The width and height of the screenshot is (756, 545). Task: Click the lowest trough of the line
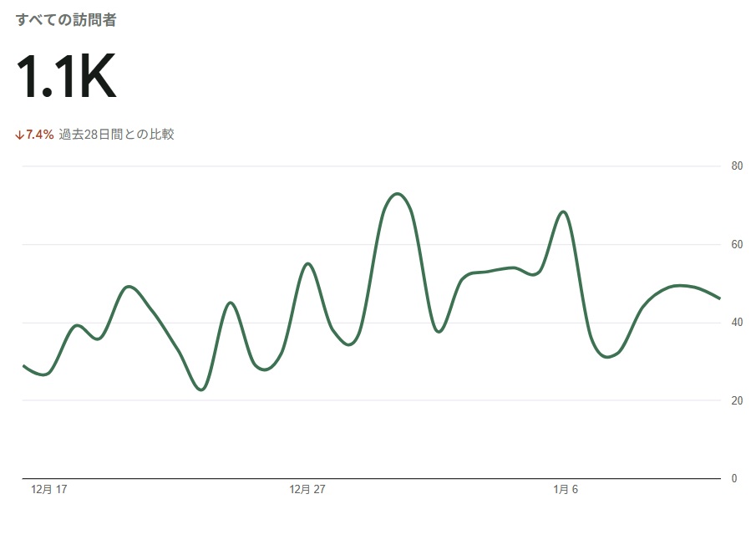pos(200,390)
